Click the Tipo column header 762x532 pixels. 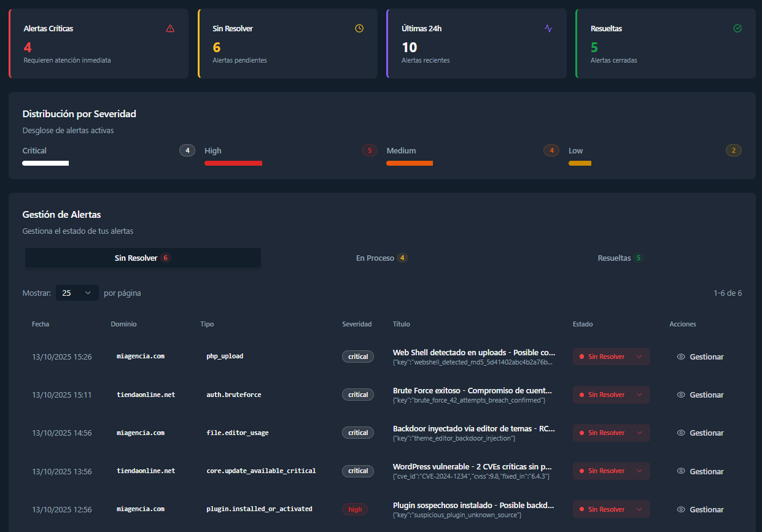[x=207, y=324]
